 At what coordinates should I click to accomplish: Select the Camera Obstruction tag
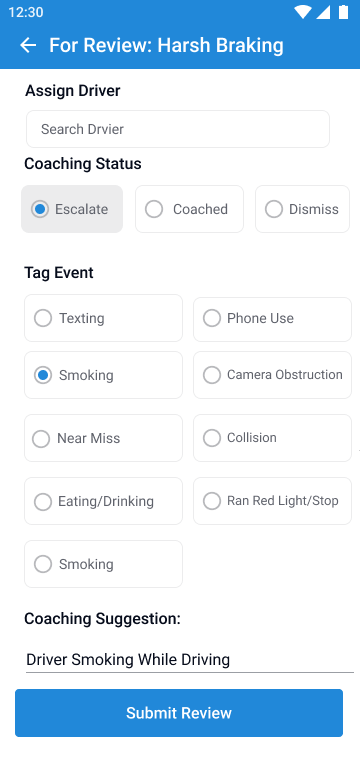pyautogui.click(x=272, y=375)
